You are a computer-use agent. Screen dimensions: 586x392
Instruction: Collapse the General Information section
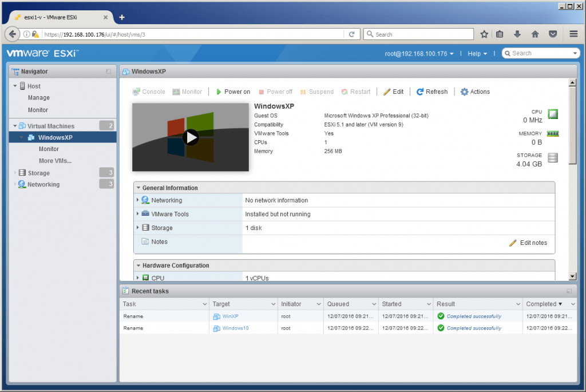pyautogui.click(x=138, y=188)
